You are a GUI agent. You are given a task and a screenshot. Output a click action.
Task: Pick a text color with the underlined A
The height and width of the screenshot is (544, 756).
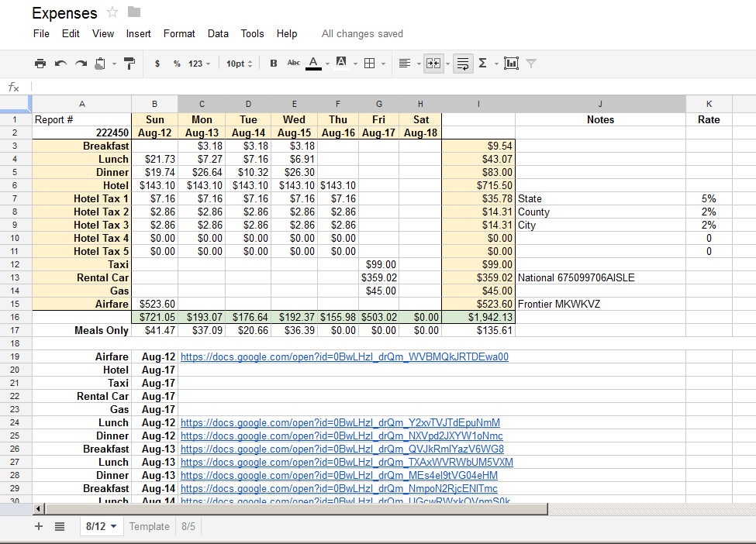pos(313,64)
